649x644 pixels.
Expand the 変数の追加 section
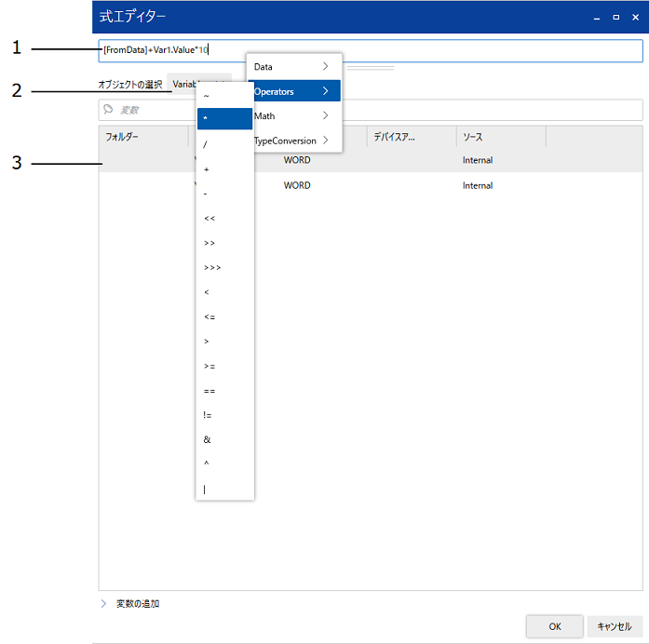137,603
